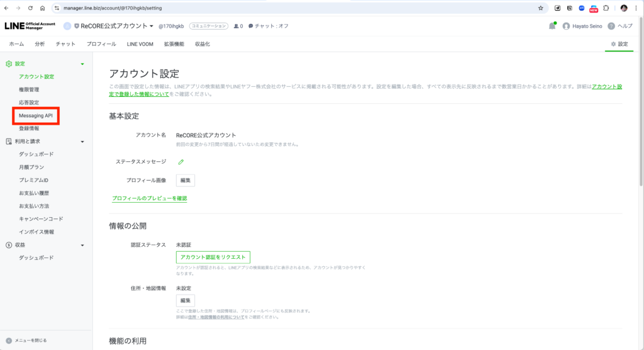Open the 収益化 tab
The image size is (644, 350).
pyautogui.click(x=203, y=44)
